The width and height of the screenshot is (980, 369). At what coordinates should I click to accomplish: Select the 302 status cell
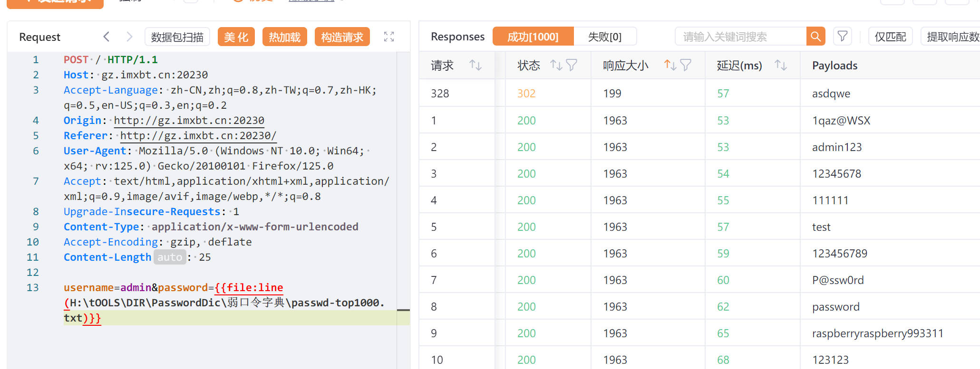[526, 94]
